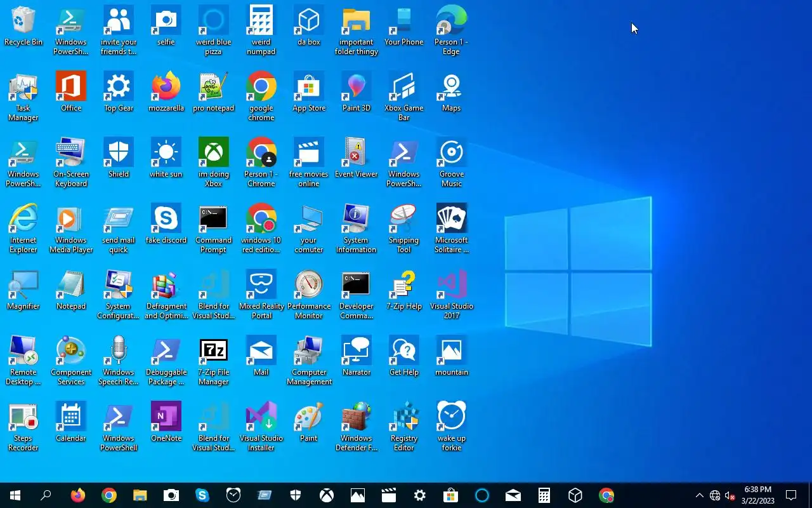Open the 7-Zip Help desktop shortcut
This screenshot has height=508, width=812.
[x=404, y=291]
